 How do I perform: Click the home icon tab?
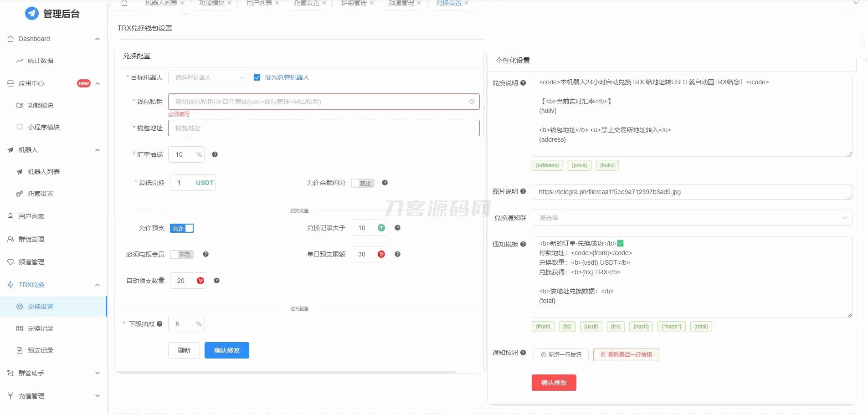click(124, 3)
